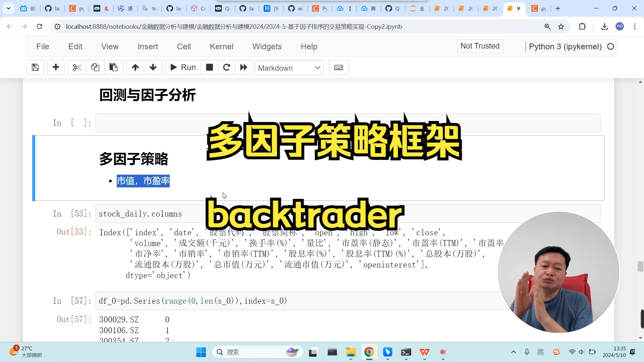
Task: Click the Not Trusted button
Action: (x=480, y=46)
